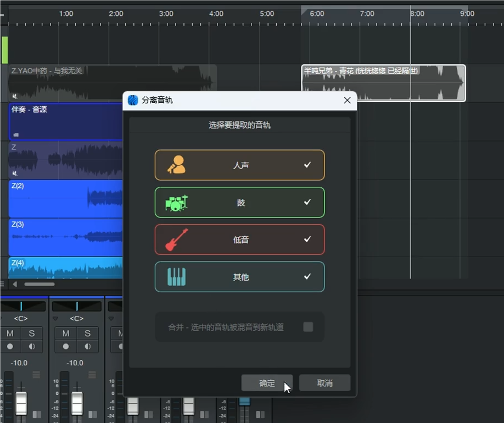Screen dimensions: 504x423
Task: Click the half-circle monitor icon on the second channel
Action: pos(87,346)
